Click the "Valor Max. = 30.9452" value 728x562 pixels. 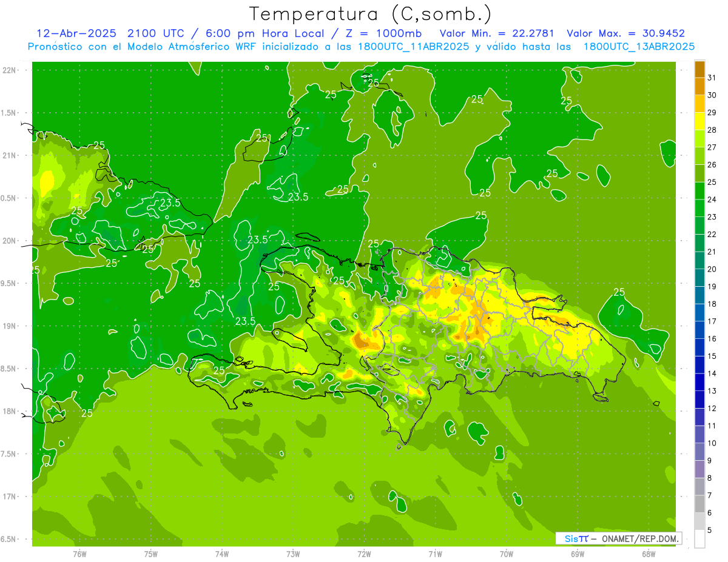pos(627,33)
